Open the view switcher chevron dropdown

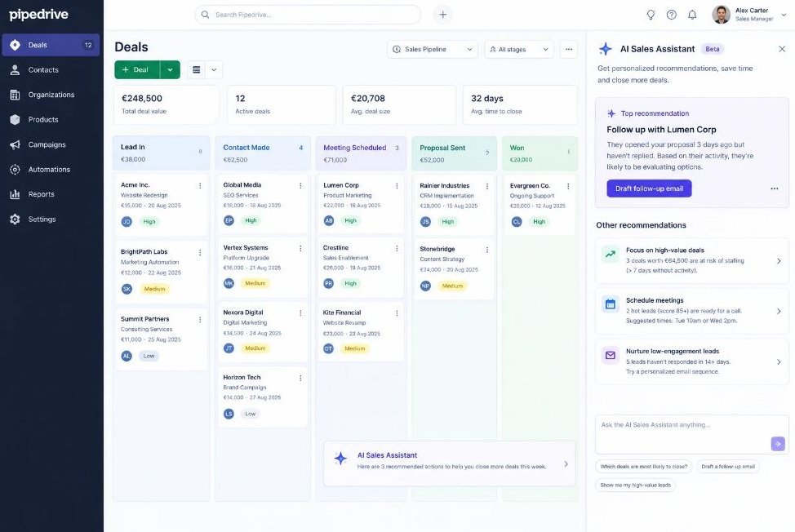click(214, 70)
